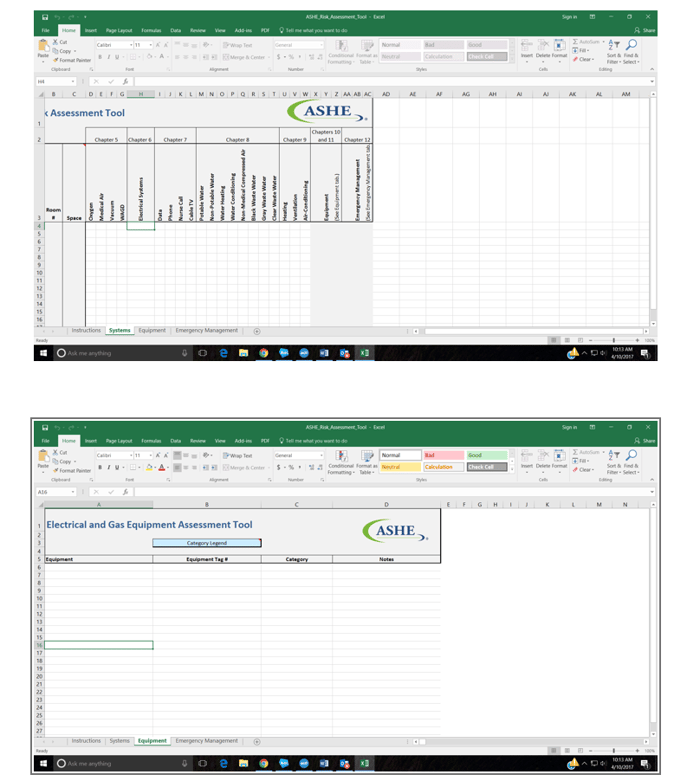
Task: Toggle Italic in the lower Excel window
Action: click(108, 467)
